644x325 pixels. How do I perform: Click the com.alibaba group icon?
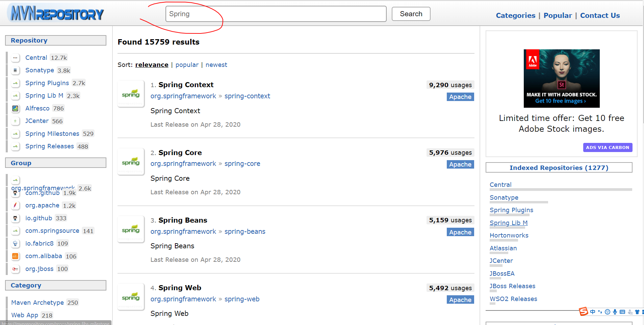[15, 256]
